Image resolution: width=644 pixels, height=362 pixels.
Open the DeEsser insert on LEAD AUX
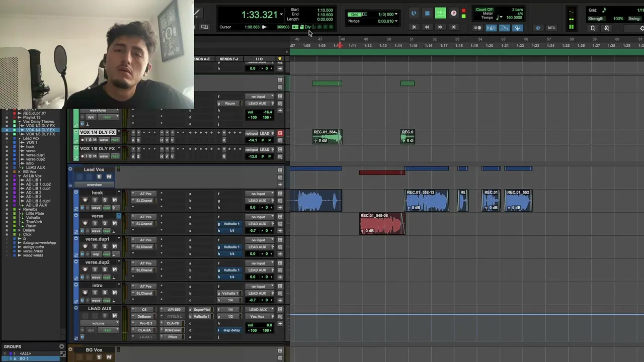click(x=145, y=316)
